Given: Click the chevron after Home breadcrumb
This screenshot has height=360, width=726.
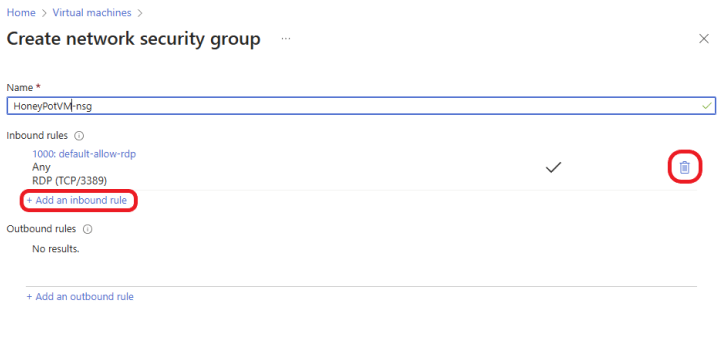Looking at the screenshot, I should point(44,13).
